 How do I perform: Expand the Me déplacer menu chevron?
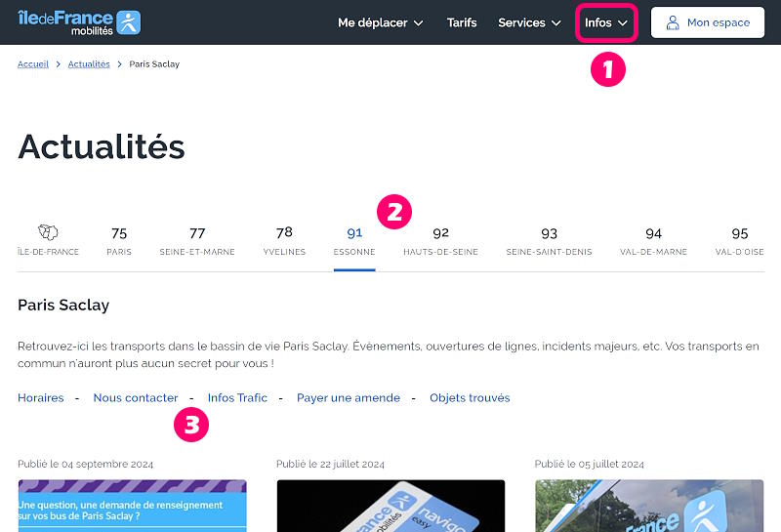click(x=419, y=22)
